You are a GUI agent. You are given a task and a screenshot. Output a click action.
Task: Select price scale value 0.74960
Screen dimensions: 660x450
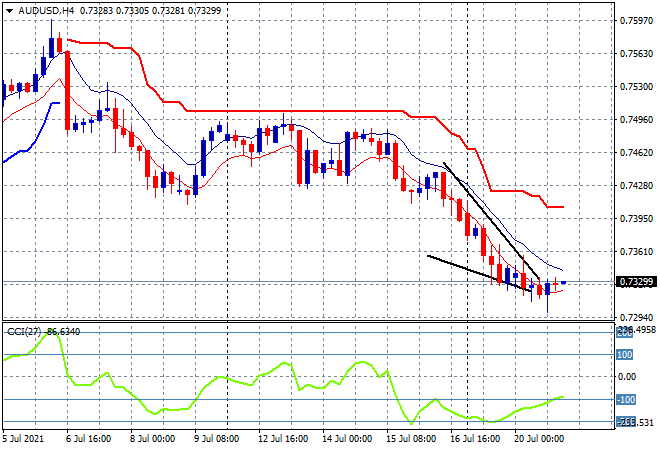pos(636,120)
